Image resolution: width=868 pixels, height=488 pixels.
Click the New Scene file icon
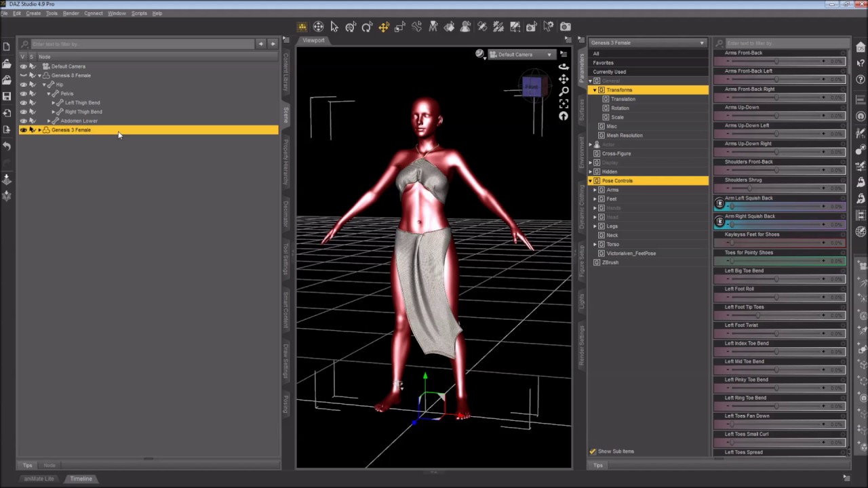click(7, 47)
